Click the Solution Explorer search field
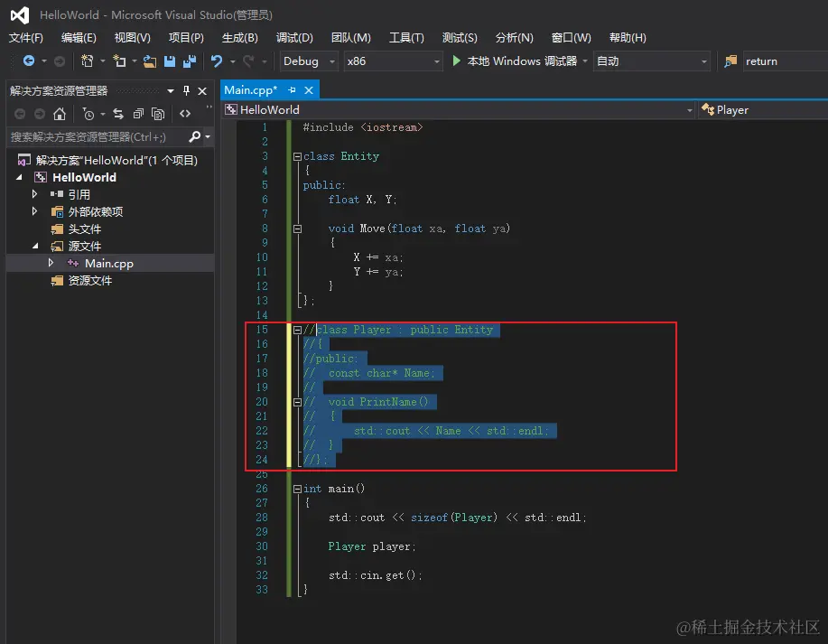This screenshot has width=828, height=644. click(x=98, y=136)
